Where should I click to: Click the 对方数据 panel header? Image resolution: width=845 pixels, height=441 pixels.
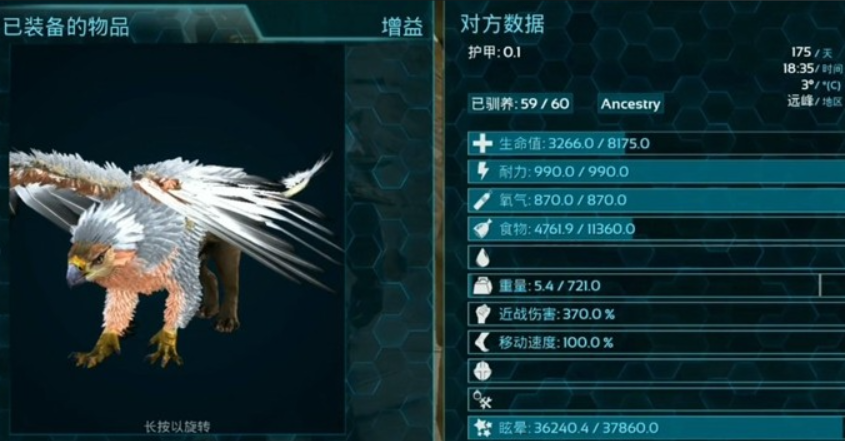click(502, 24)
